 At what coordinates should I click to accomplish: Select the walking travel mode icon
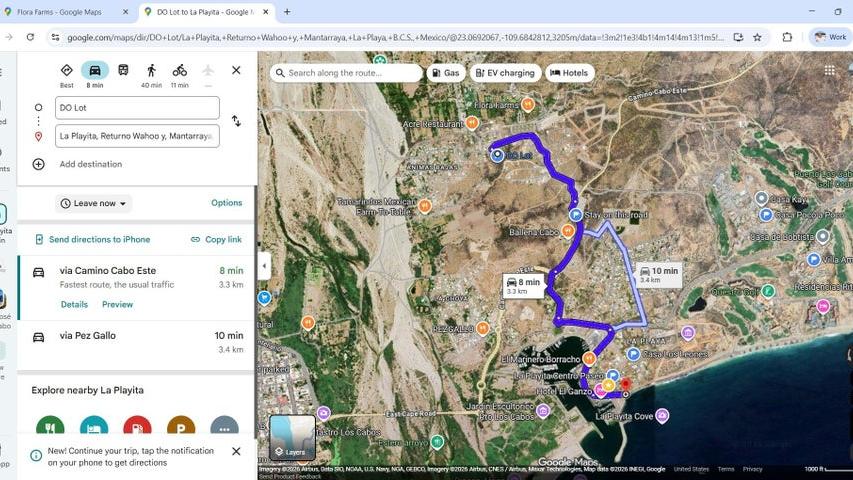click(x=151, y=70)
